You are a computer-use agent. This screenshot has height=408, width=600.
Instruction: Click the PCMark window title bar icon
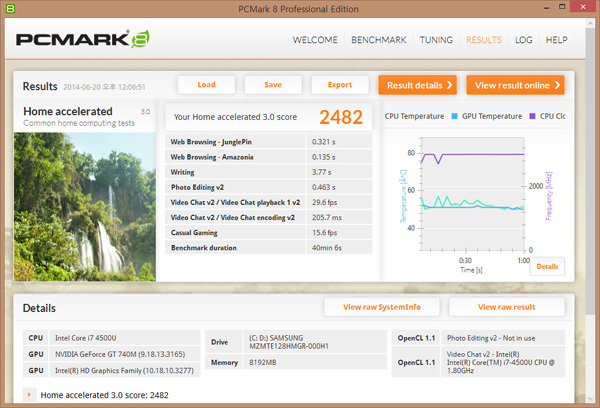point(11,10)
